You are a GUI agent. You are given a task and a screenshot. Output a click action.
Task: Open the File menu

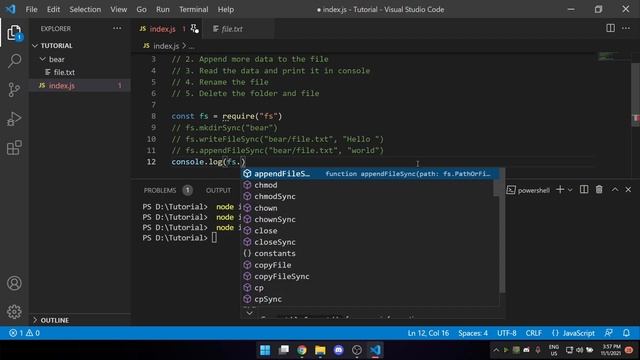31,9
